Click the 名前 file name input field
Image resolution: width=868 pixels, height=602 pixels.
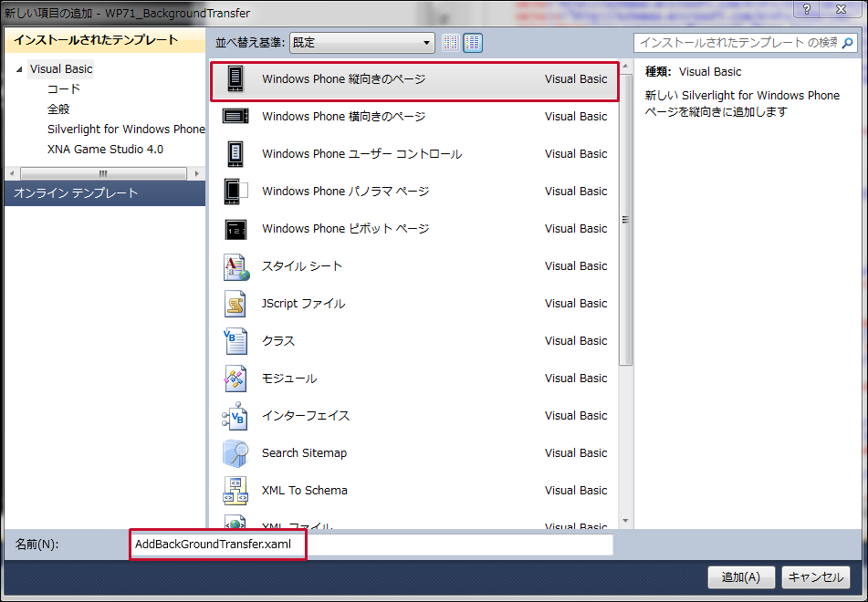click(372, 545)
